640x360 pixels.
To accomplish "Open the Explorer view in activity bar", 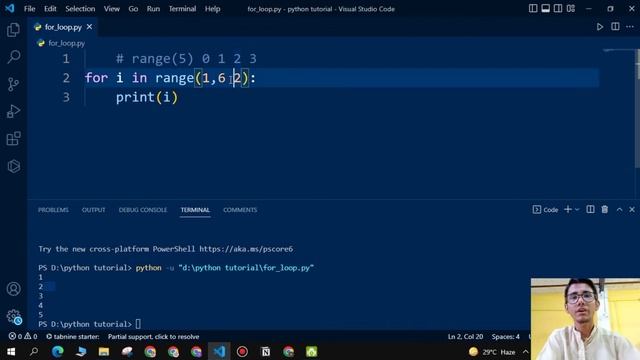I will (x=13, y=30).
